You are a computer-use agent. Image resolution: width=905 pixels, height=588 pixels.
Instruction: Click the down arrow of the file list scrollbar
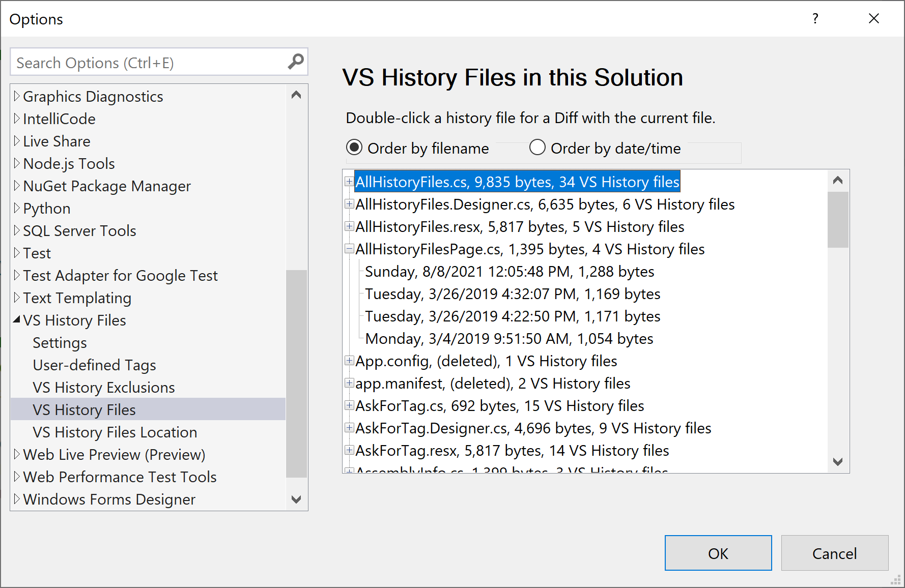coord(838,462)
